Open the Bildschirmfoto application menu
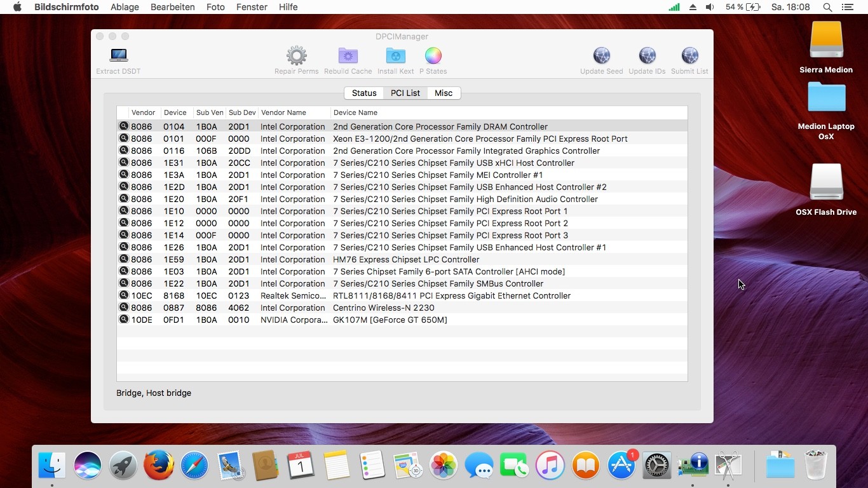The width and height of the screenshot is (868, 488). [67, 7]
